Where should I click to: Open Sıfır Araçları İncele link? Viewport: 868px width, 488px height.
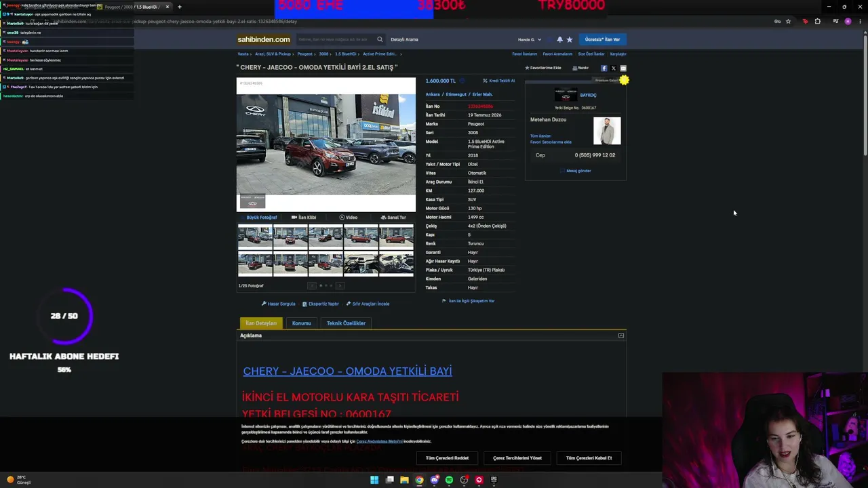[368, 304]
